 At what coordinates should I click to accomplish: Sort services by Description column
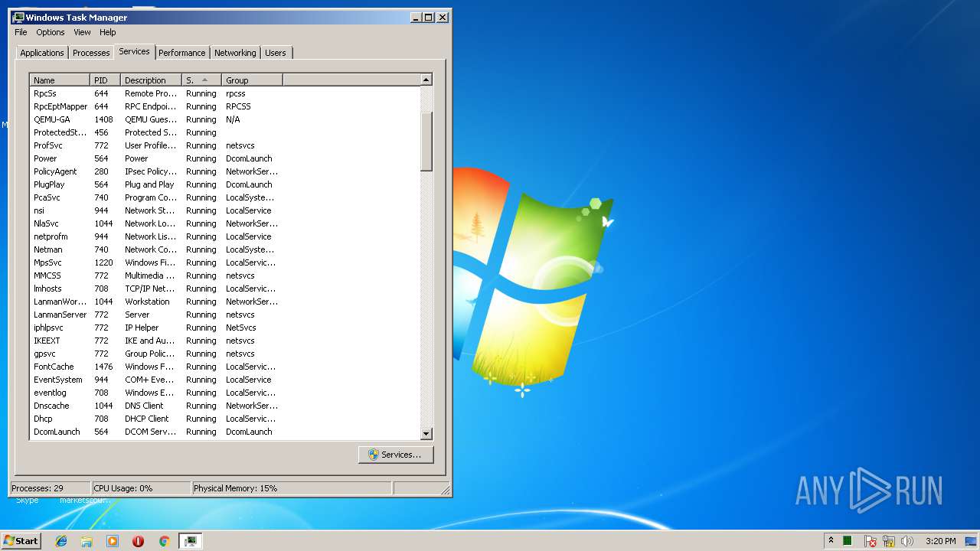coord(151,80)
